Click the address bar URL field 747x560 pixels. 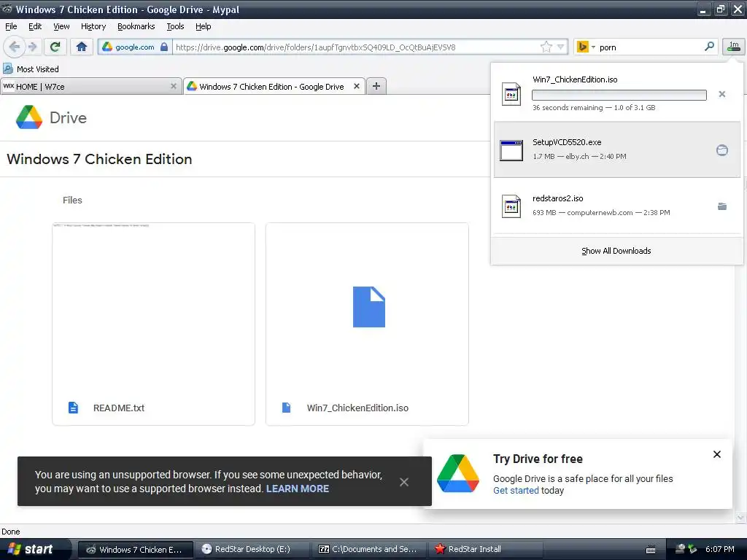pos(357,47)
